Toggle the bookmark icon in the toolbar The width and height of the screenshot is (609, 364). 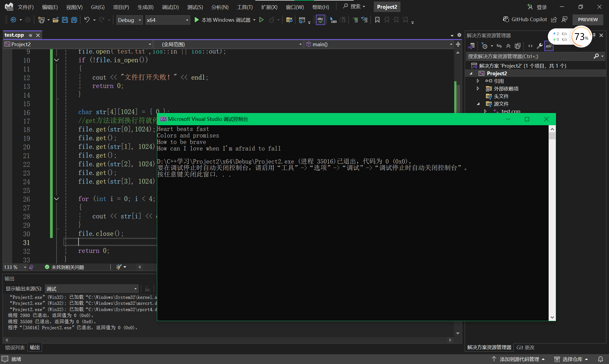pos(377,20)
